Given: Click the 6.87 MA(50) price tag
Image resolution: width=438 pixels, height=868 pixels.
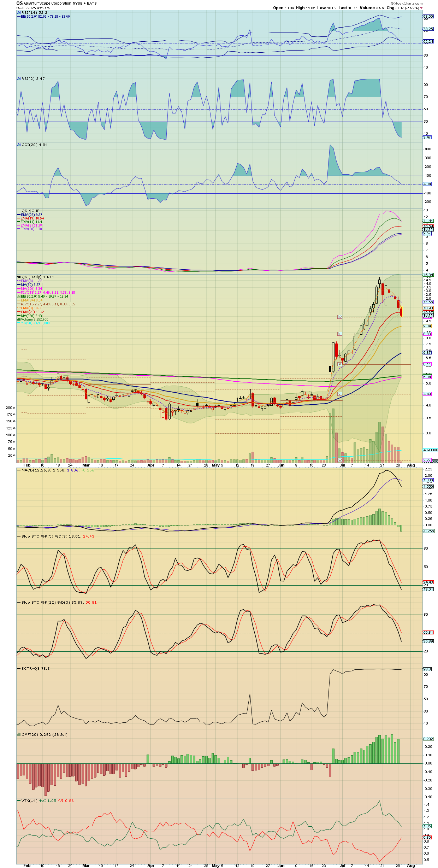Looking at the screenshot, I should point(427,352).
